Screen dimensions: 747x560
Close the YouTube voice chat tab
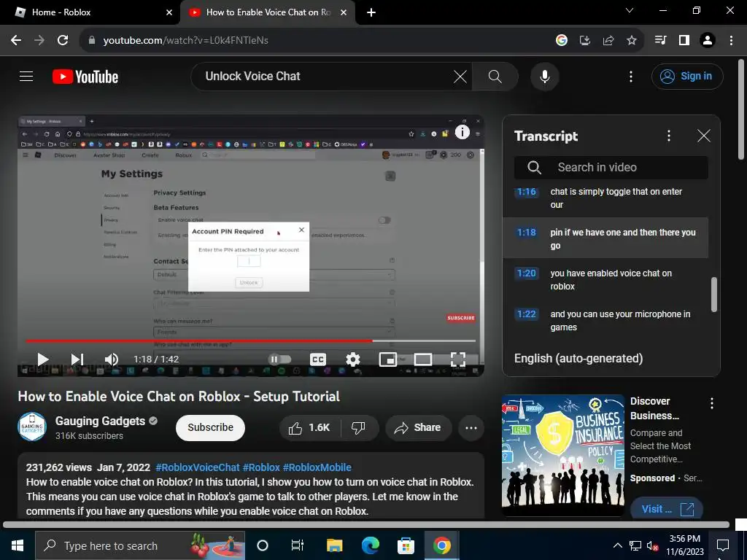[x=344, y=12]
